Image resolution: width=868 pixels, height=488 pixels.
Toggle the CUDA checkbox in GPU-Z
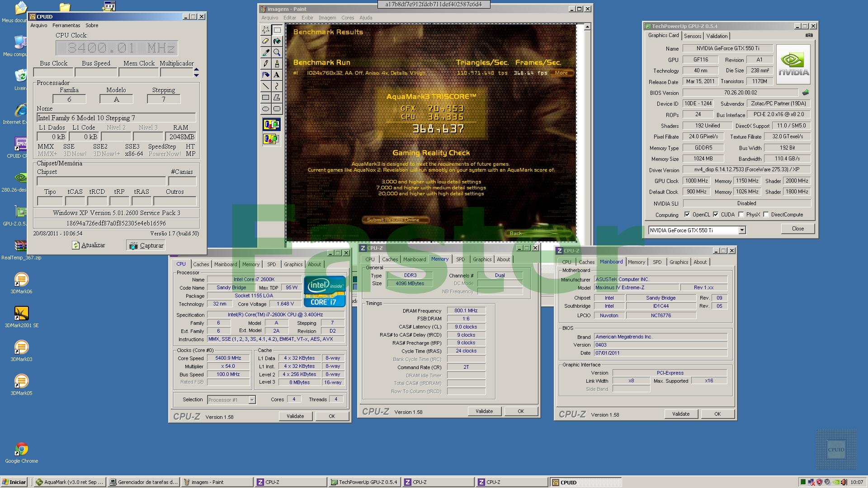(x=716, y=215)
